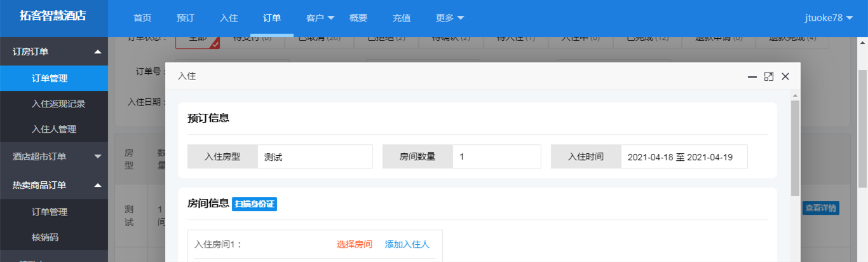Expand the 酒店超市订单 sidebar section
Image resolution: width=868 pixels, height=262 pixels.
tap(54, 156)
